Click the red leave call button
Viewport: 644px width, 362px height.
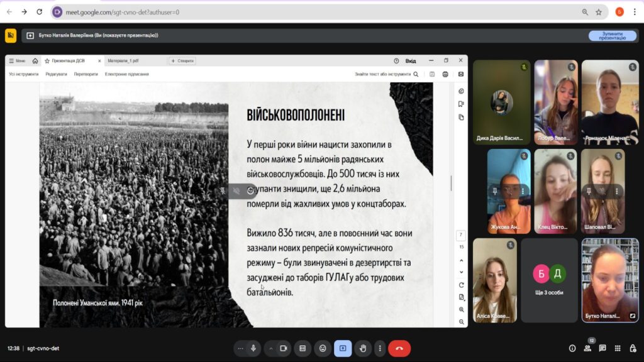pyautogui.click(x=399, y=348)
